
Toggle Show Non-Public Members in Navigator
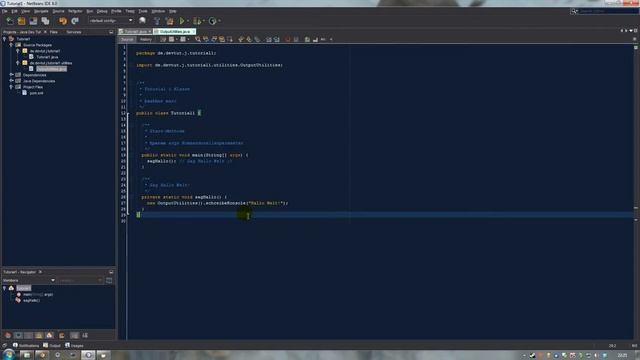click(x=39, y=336)
